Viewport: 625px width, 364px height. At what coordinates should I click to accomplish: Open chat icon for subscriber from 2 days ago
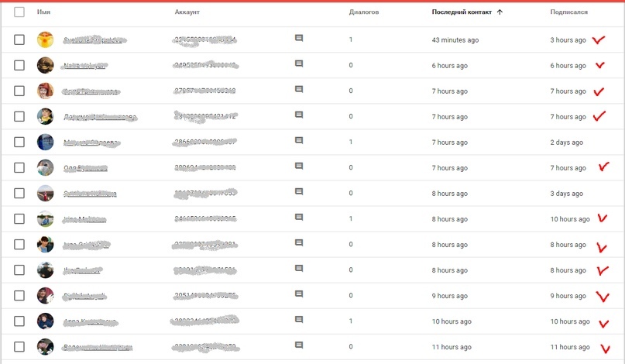coord(299,141)
